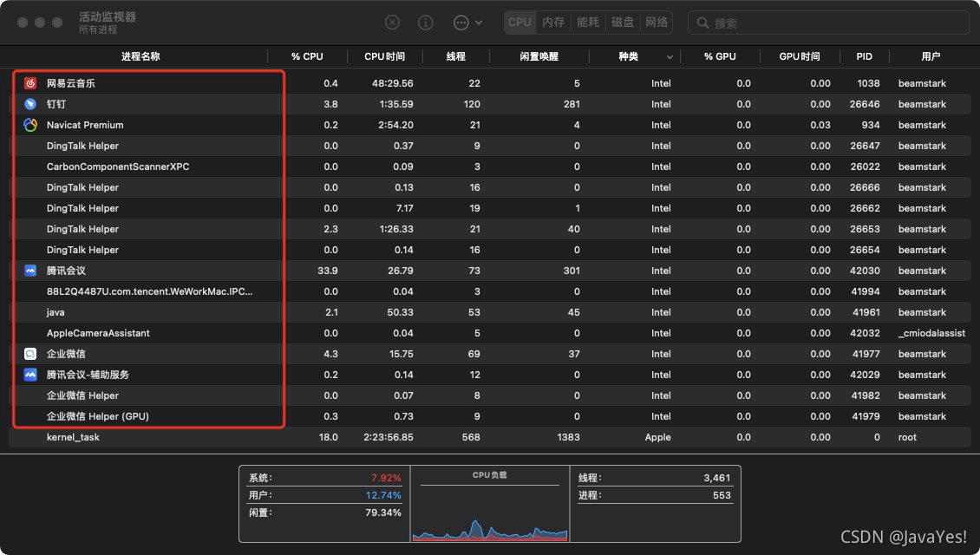Sort by % CPU column header
The image size is (980, 555).
click(x=307, y=56)
